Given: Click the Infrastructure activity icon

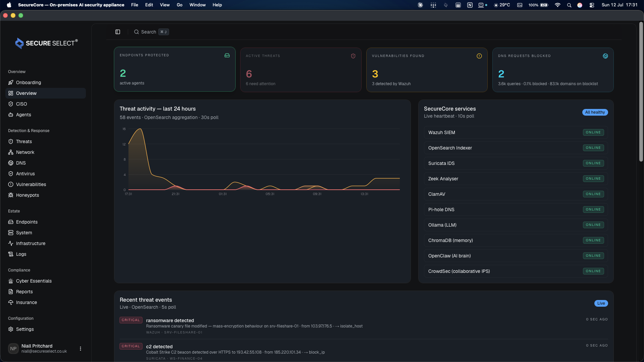Looking at the screenshot, I should pyautogui.click(x=11, y=243).
